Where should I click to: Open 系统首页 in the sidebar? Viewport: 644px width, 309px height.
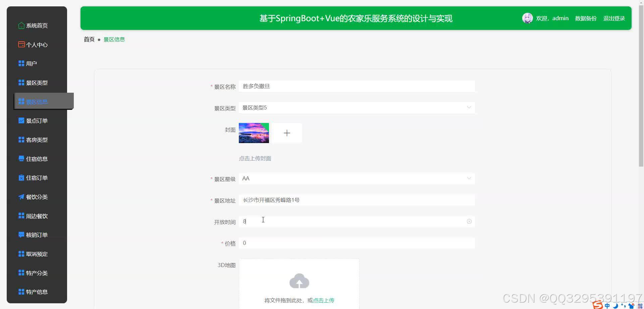[37, 26]
